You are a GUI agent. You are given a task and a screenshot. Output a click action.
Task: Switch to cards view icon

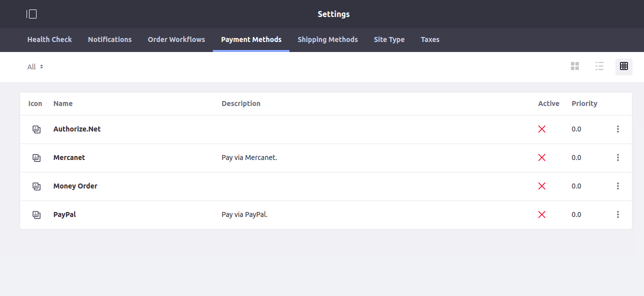(x=575, y=66)
